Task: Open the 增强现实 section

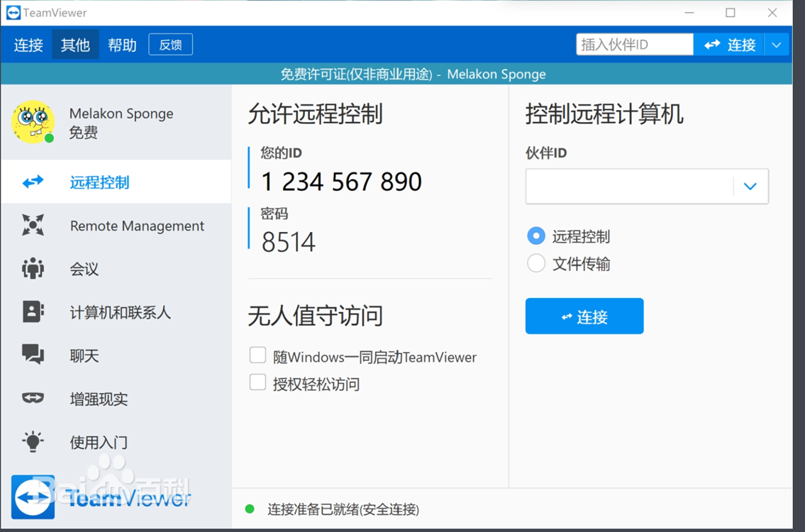Action: coord(116,399)
